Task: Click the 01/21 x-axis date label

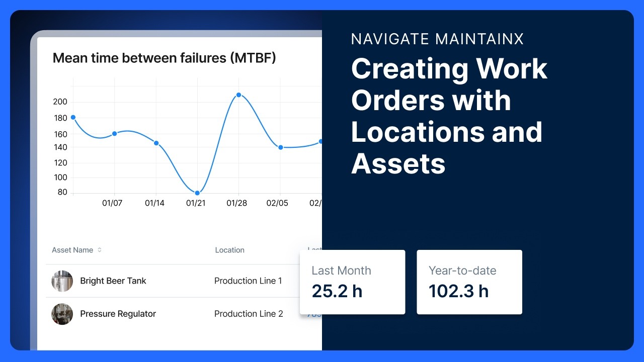Action: pyautogui.click(x=196, y=204)
